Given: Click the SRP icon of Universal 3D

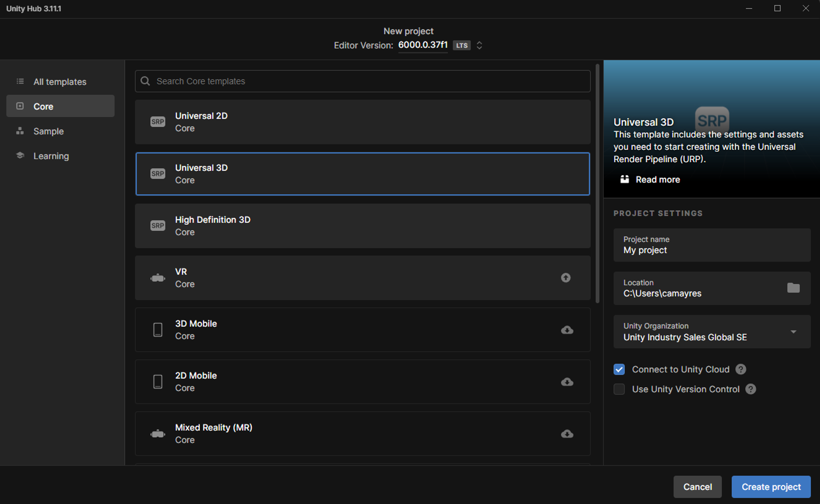Looking at the screenshot, I should tap(158, 174).
